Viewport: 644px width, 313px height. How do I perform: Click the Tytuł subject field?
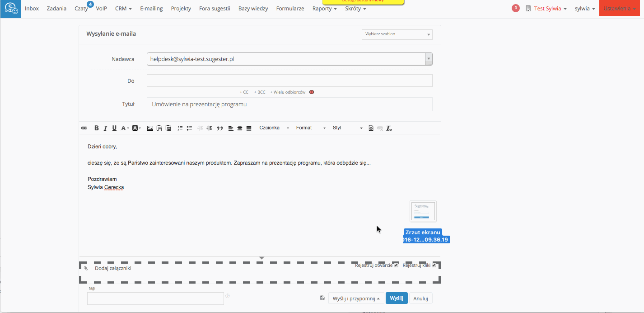click(289, 104)
